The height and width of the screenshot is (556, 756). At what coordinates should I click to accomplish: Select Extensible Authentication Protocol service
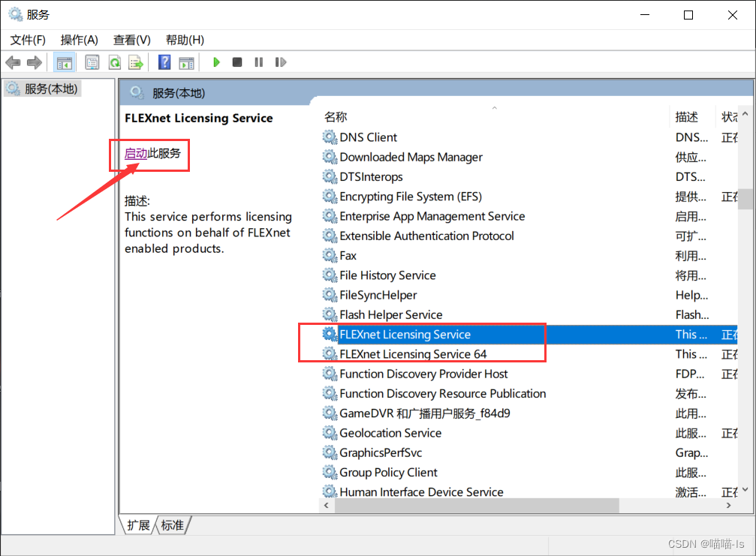[x=529, y=236]
